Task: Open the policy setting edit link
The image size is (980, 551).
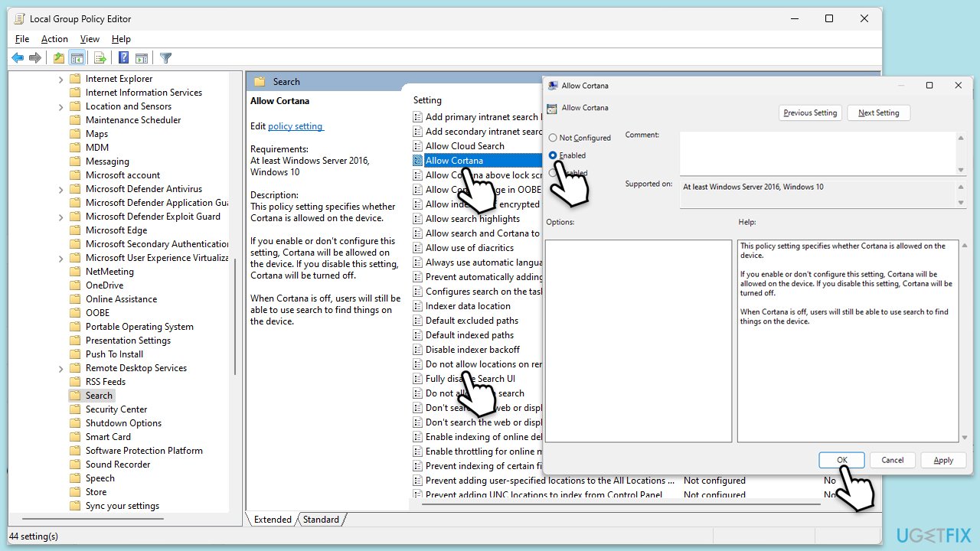Action: (296, 126)
